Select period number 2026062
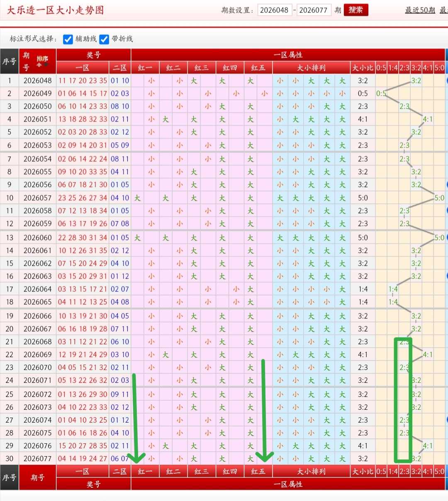448x501 pixels. click(x=37, y=263)
